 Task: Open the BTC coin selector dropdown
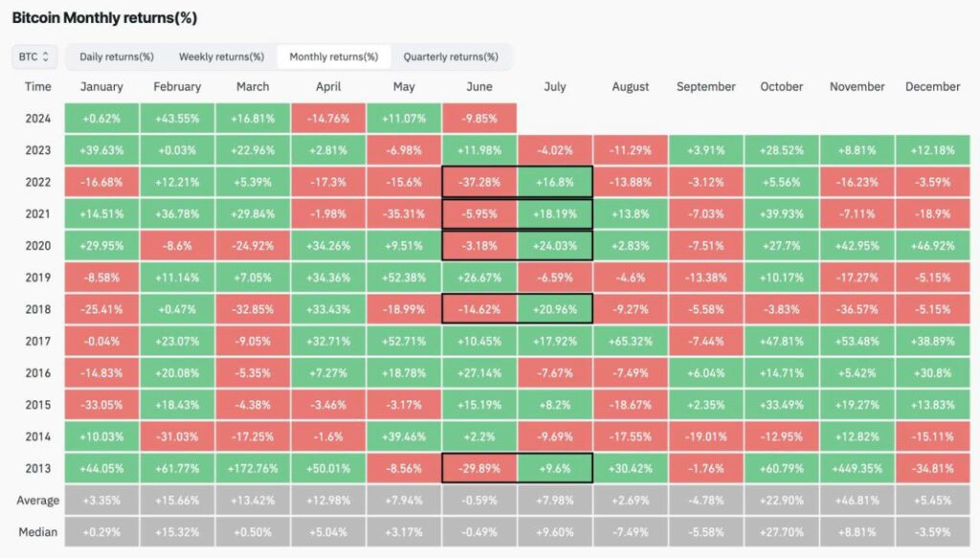[x=34, y=56]
